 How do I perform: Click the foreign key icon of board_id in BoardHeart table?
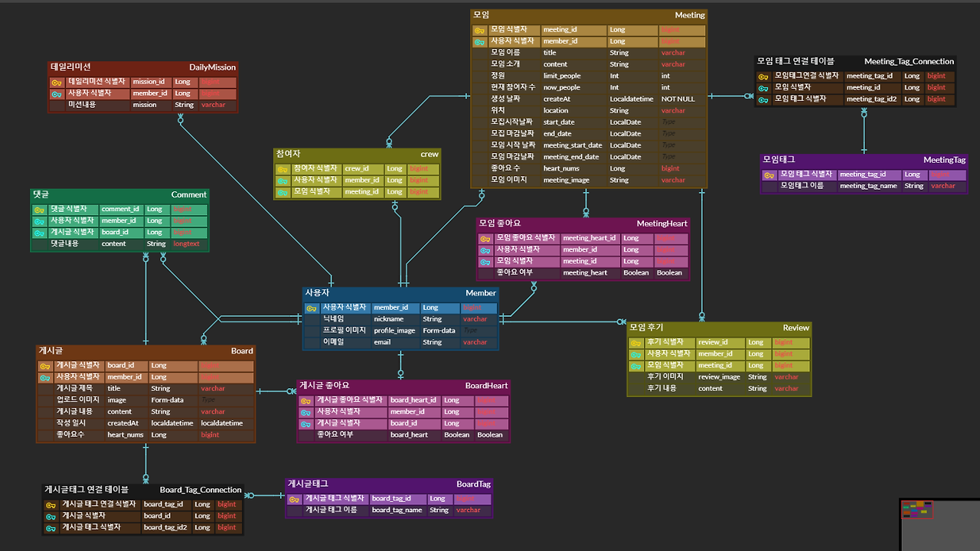305,424
